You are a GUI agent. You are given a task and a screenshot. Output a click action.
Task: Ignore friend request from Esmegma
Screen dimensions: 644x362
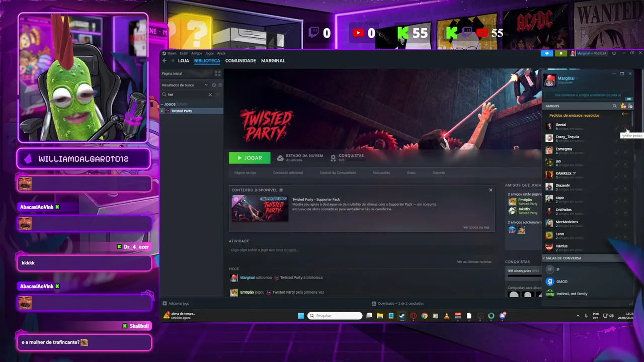(x=625, y=151)
